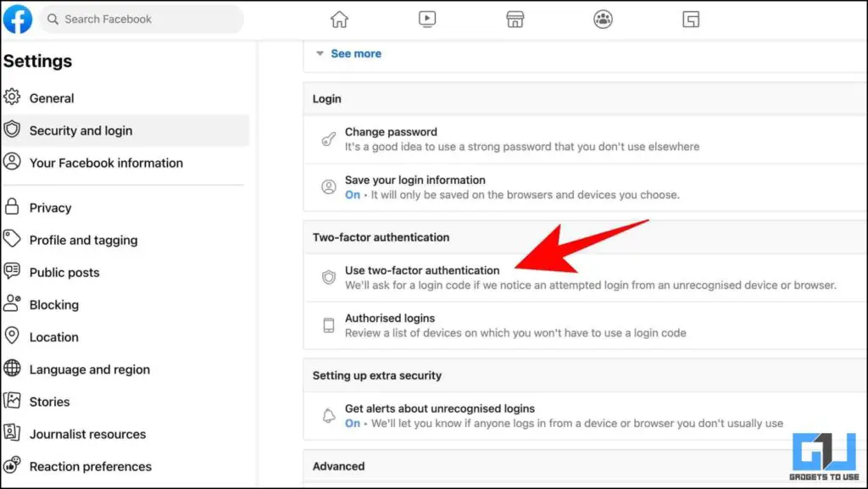Open Profile and tagging settings
Viewport: 868px width, 489px height.
125,240
